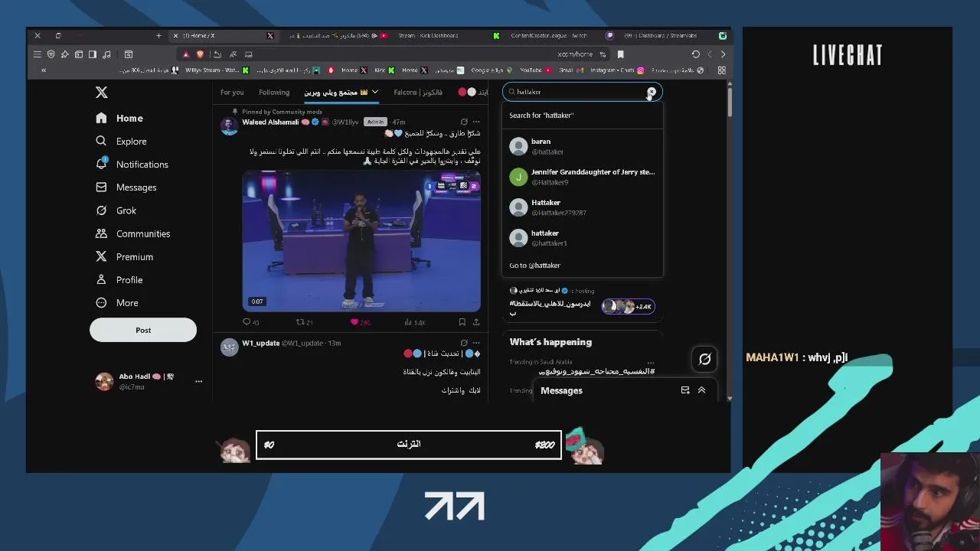Expand the community tab dropdown chevron
Viewport: 980px width, 551px height.
coord(375,92)
